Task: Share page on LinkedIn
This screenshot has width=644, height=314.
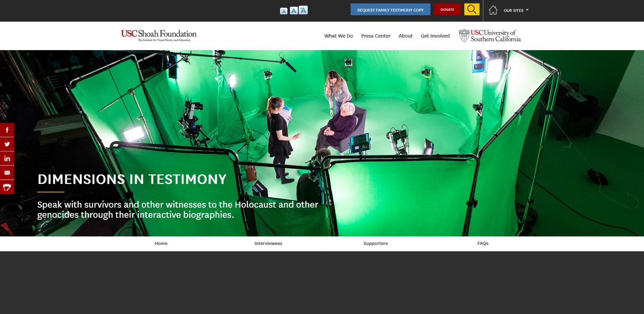Action: point(7,159)
